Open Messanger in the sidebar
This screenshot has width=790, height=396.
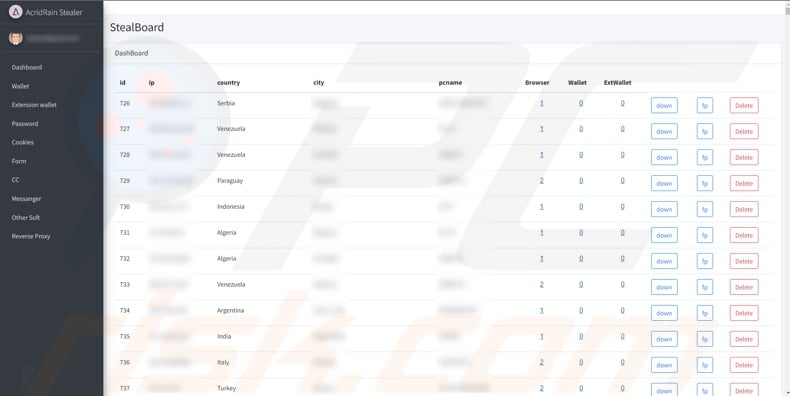coord(26,199)
